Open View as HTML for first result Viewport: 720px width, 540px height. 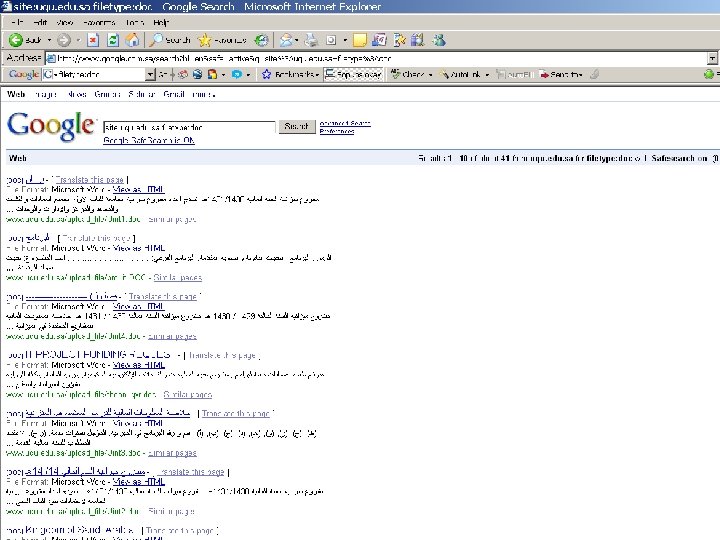pyautogui.click(x=138, y=189)
